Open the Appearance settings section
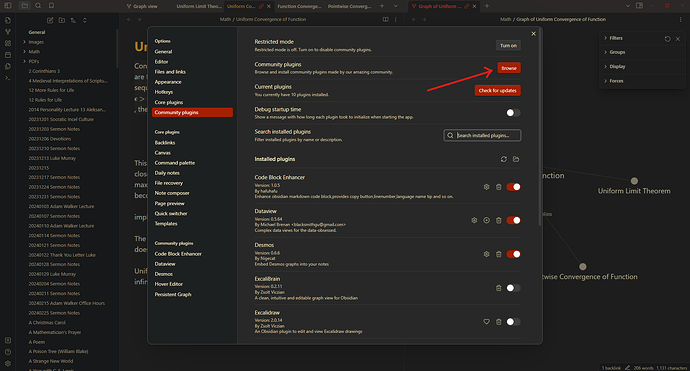Image resolution: width=690 pixels, height=371 pixels. pyautogui.click(x=168, y=82)
